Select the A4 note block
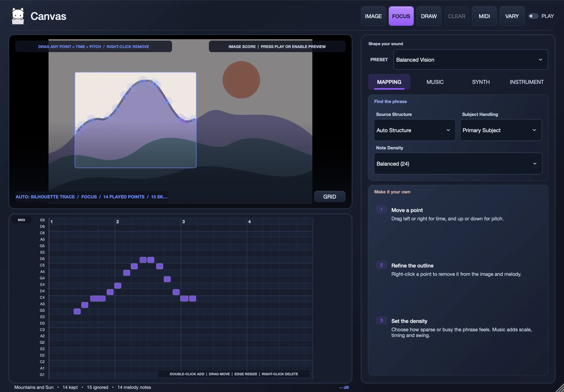Screen dimensions: 564x392 [x=126, y=273]
